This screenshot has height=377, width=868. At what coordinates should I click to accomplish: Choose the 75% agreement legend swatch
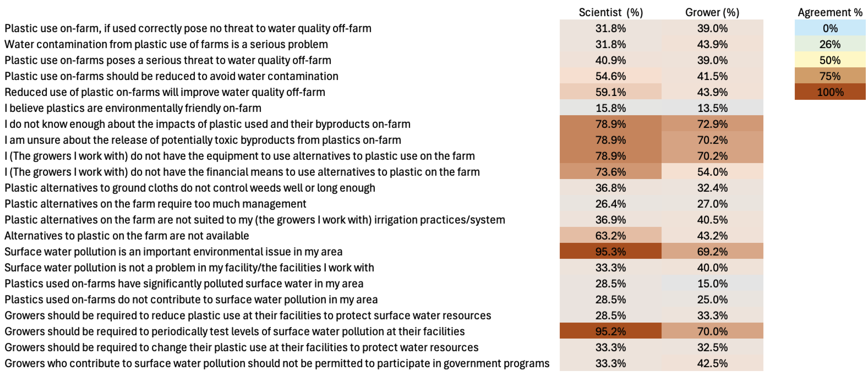(x=830, y=76)
